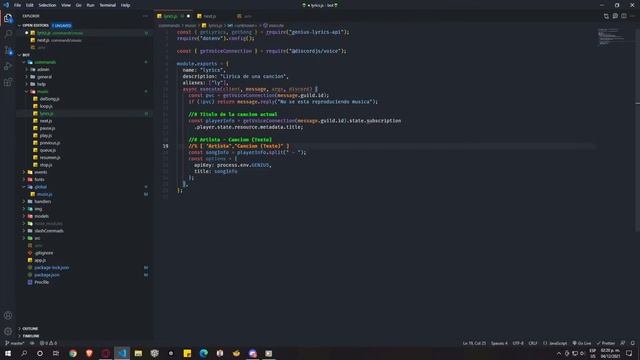Open the Windows Start menu

tap(8, 353)
